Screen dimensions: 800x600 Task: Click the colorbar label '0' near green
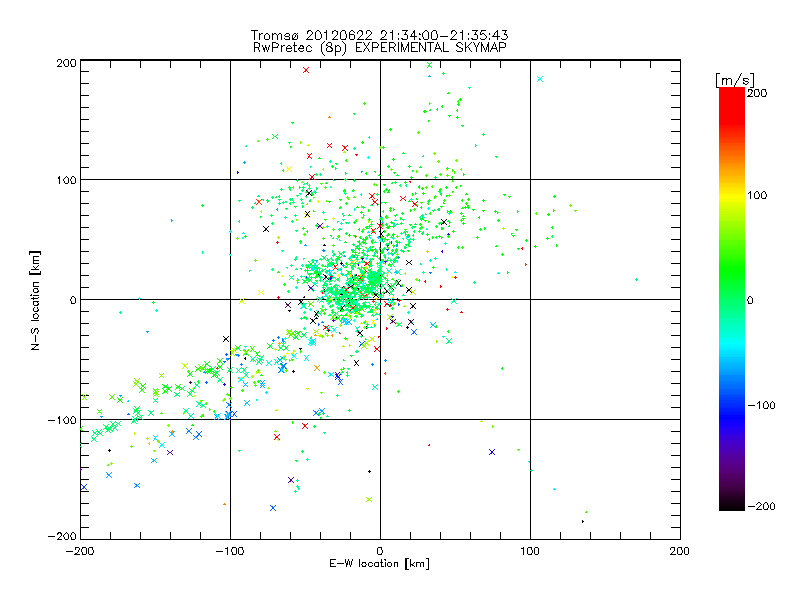pos(750,300)
